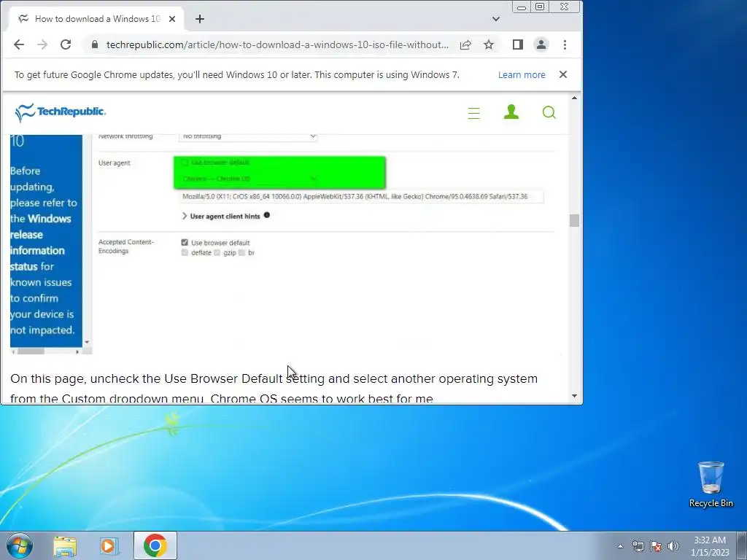The height and width of the screenshot is (560, 747).
Task: Dismiss the Chrome update notification bar
Action: (x=563, y=75)
